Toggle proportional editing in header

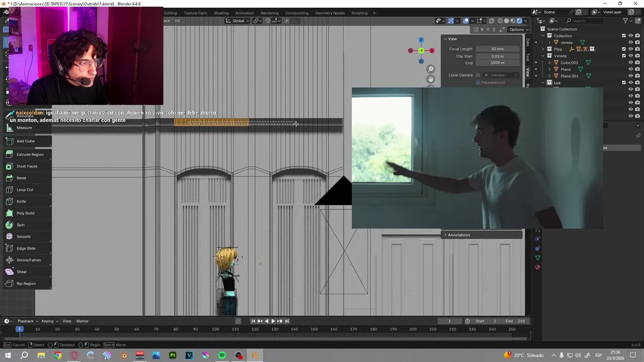click(287, 21)
